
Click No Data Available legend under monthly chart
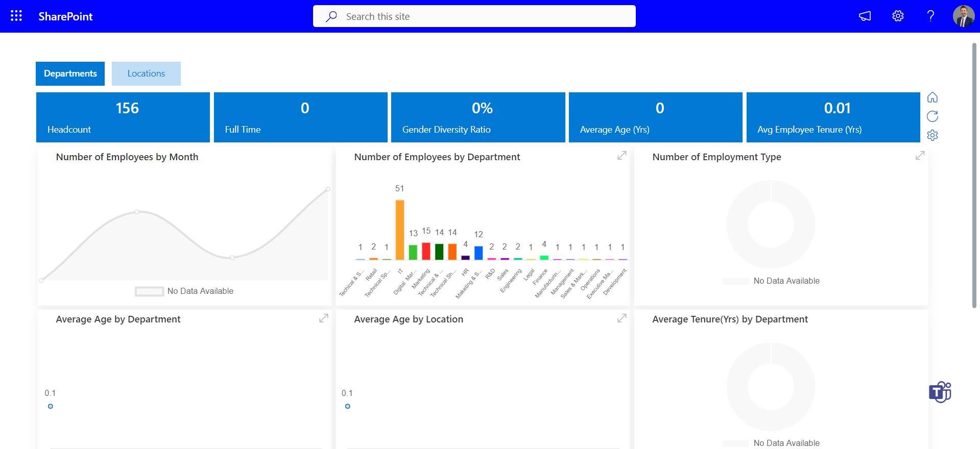click(184, 291)
